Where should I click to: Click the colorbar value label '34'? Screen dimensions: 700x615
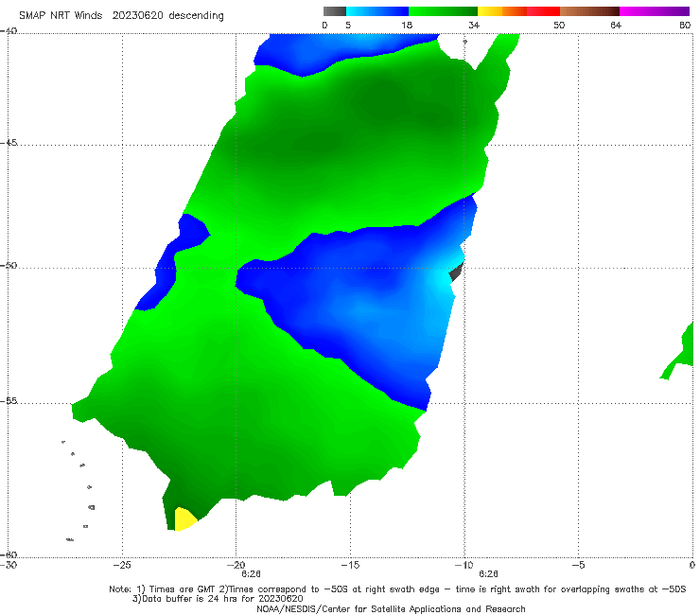coord(474,25)
